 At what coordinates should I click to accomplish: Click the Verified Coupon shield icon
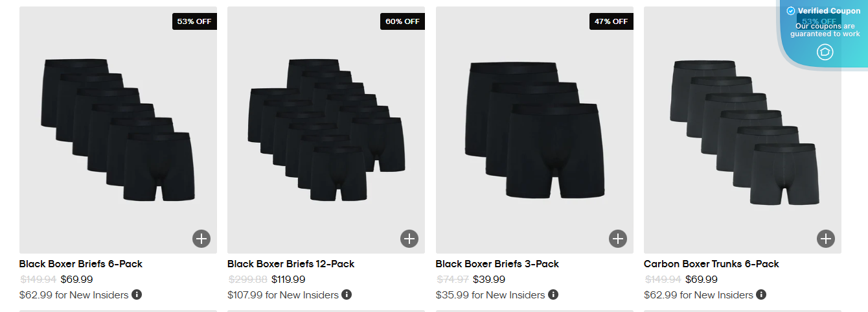click(x=825, y=52)
